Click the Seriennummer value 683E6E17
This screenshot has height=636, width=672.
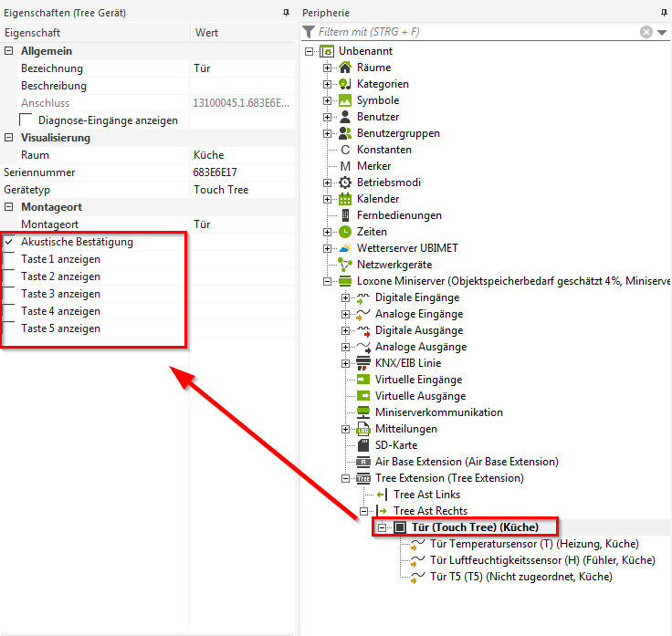[243, 172]
